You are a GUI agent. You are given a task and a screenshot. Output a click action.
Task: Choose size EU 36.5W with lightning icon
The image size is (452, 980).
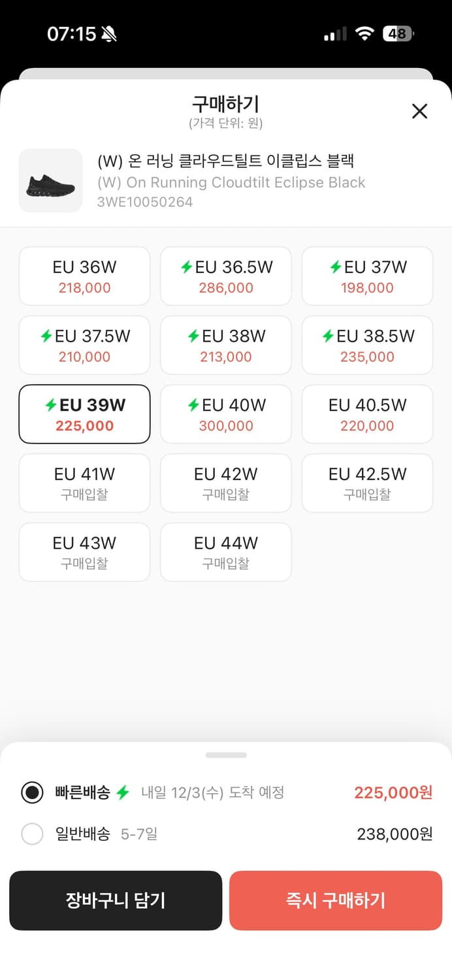point(226,276)
